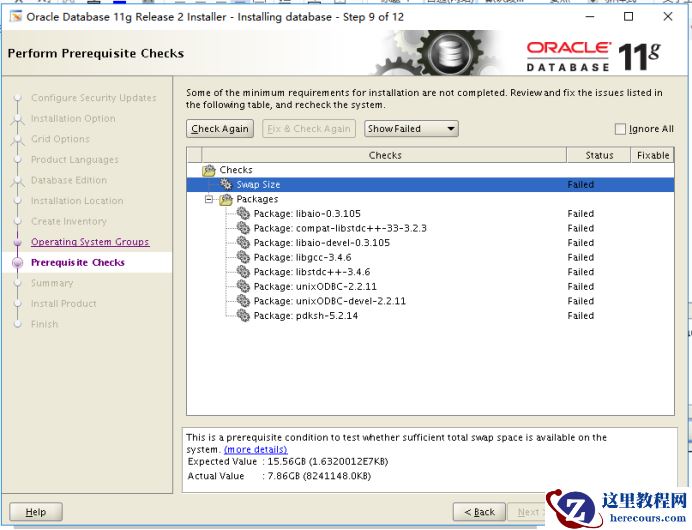Click gear icon for pdksh-5.2.14
Viewport: 692px width, 530px height.
click(243, 316)
